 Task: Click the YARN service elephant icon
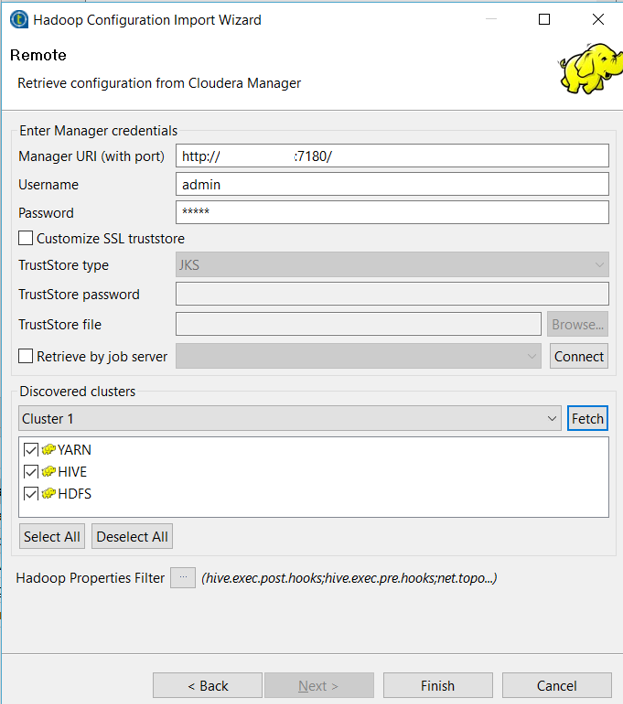tap(48, 449)
